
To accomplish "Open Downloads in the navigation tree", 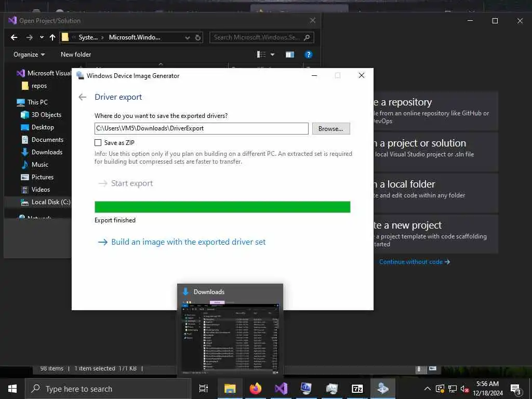I will [42, 152].
